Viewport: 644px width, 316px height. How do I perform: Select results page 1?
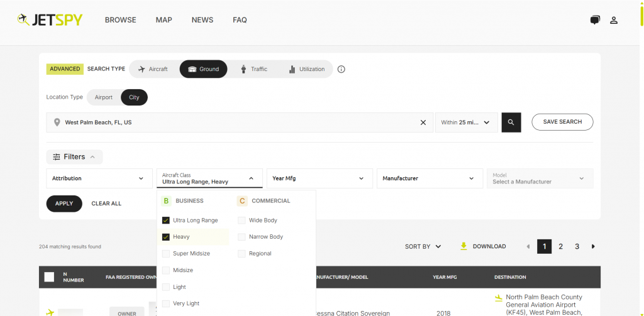[x=544, y=246]
